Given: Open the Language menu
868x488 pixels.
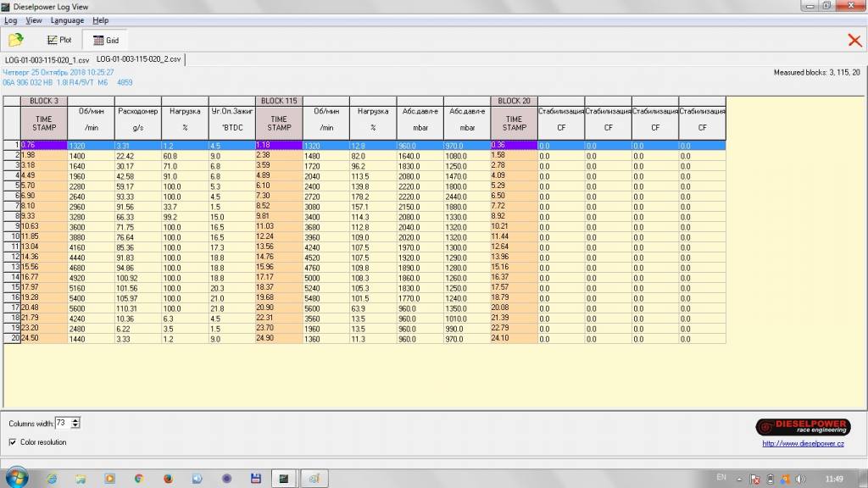Looking at the screenshot, I should point(67,19).
